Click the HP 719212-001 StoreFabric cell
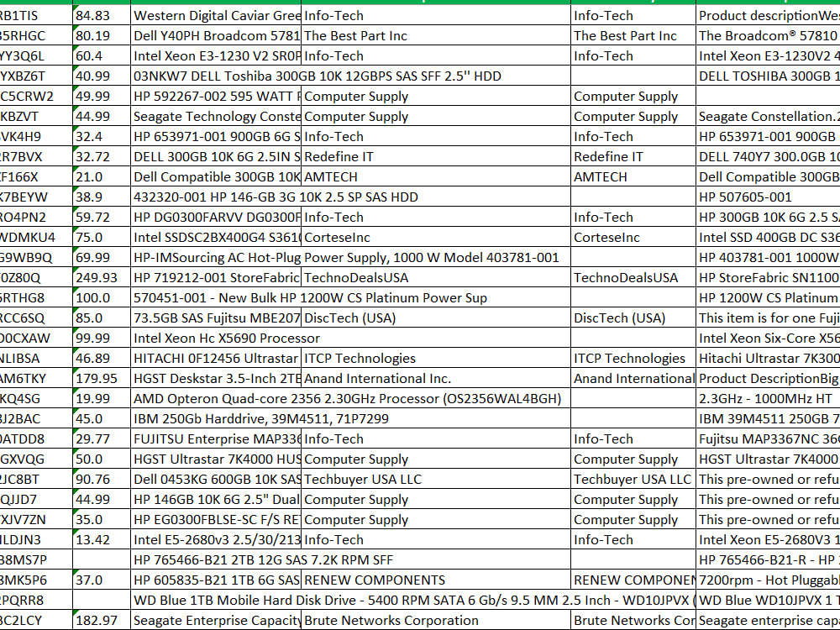This screenshot has height=630, width=840. pyautogui.click(x=216, y=277)
